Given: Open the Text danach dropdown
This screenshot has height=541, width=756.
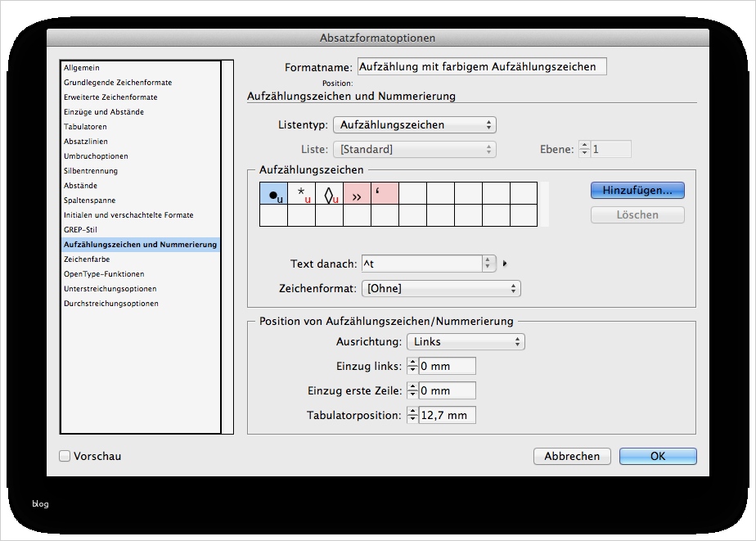Looking at the screenshot, I should click(488, 264).
